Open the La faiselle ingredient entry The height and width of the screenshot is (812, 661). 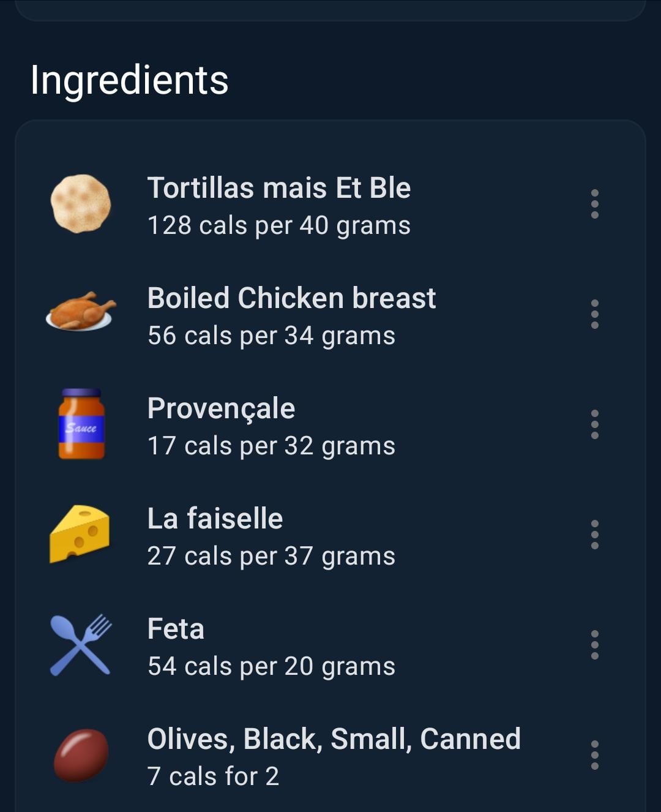click(330, 535)
